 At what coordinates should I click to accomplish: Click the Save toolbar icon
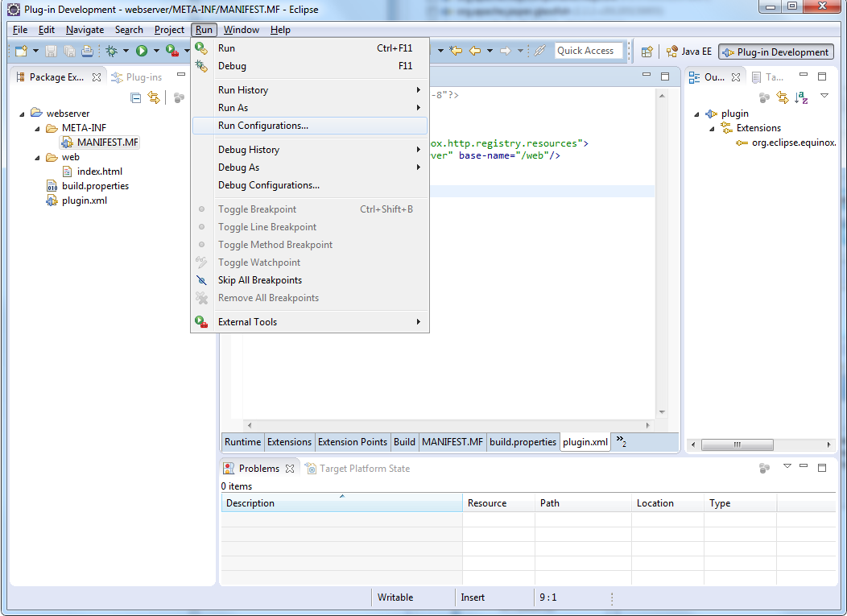tap(51, 51)
